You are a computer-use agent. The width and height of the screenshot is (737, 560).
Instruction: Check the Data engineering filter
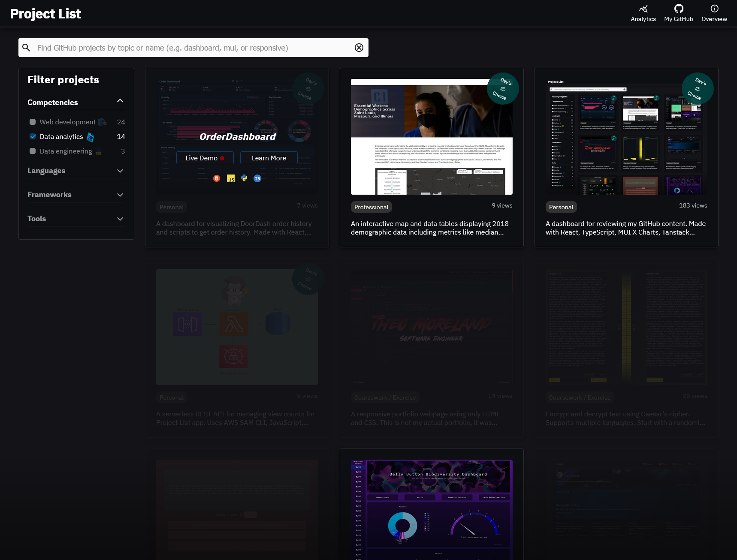tap(33, 151)
